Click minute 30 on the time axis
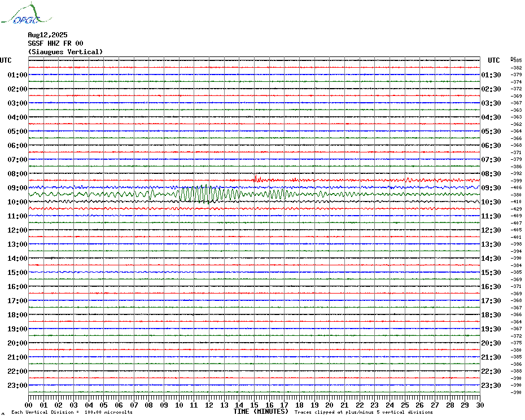The width and height of the screenshot is (525, 420). click(x=480, y=405)
